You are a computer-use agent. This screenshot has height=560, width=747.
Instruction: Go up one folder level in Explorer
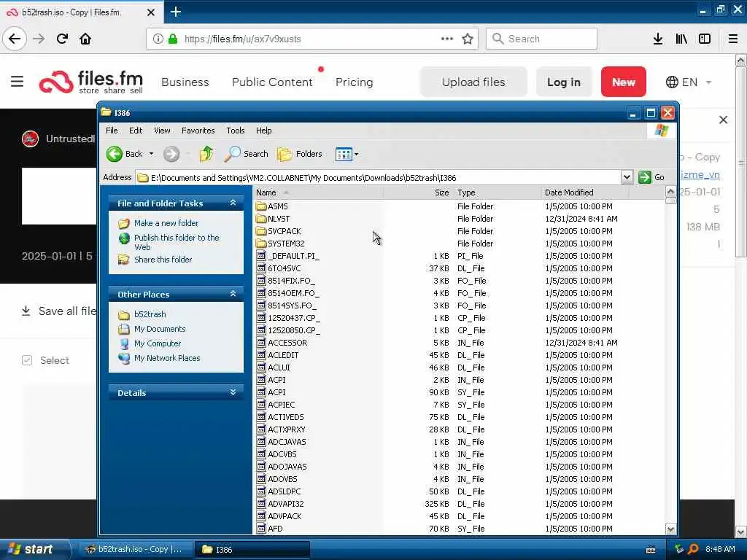point(206,154)
